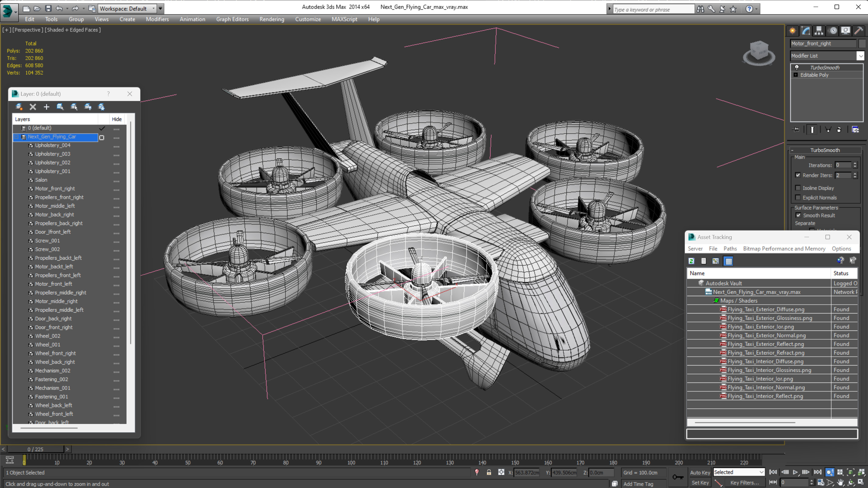Toggle hide for Salon object row
The image size is (868, 488).
pyautogui.click(x=117, y=181)
